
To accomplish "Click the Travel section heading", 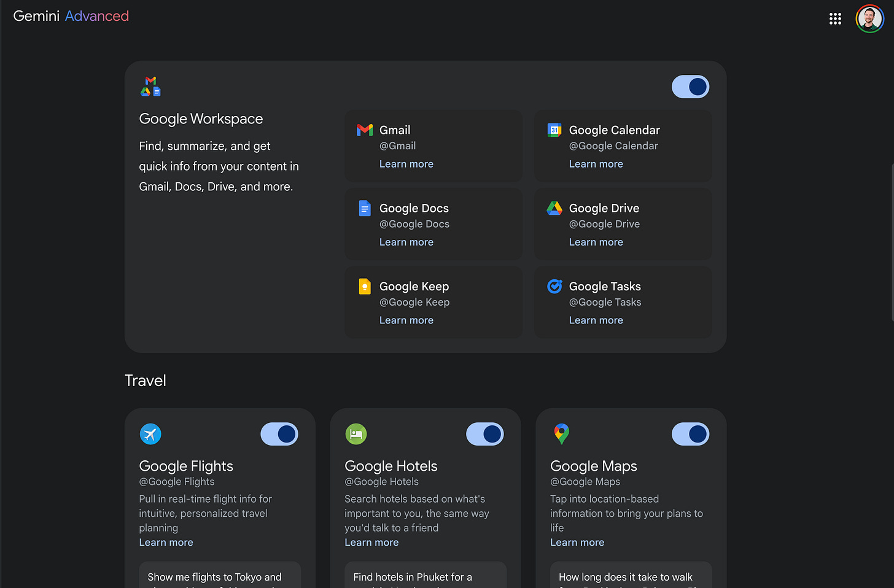I will [x=146, y=381].
